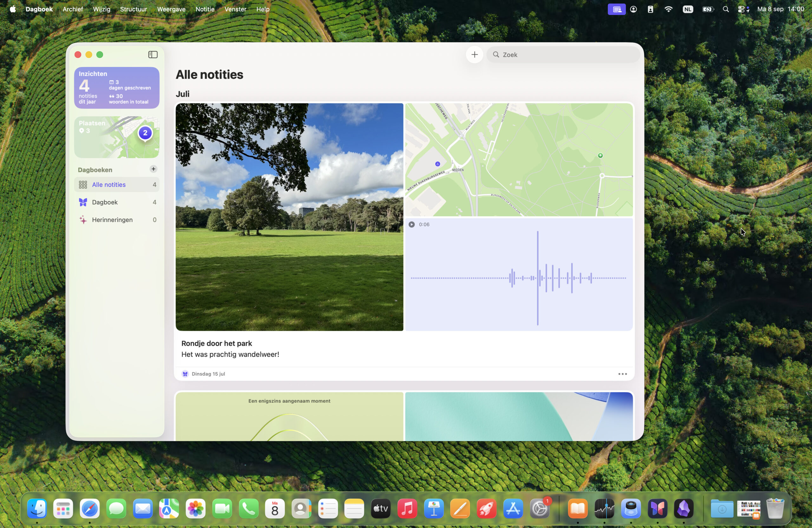Screen dimensions: 812x528
Task: Toggle the sidebar visibility button
Action: (x=153, y=55)
